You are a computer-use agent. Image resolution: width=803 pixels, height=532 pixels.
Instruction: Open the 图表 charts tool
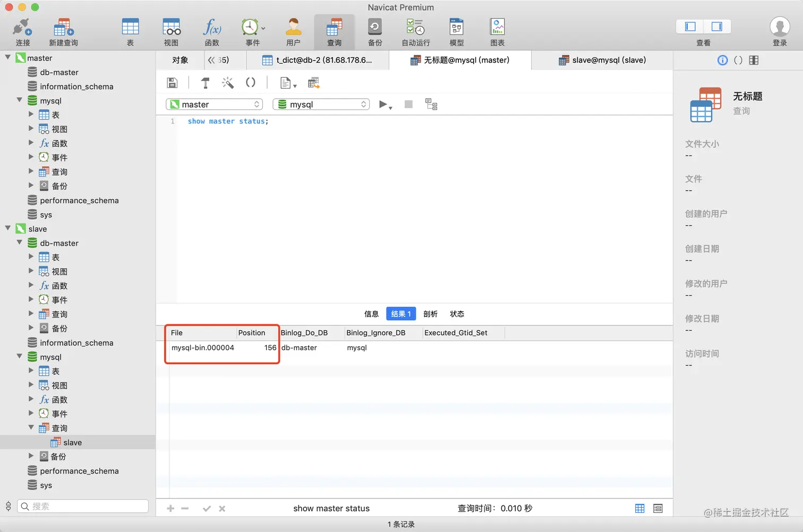coord(498,32)
